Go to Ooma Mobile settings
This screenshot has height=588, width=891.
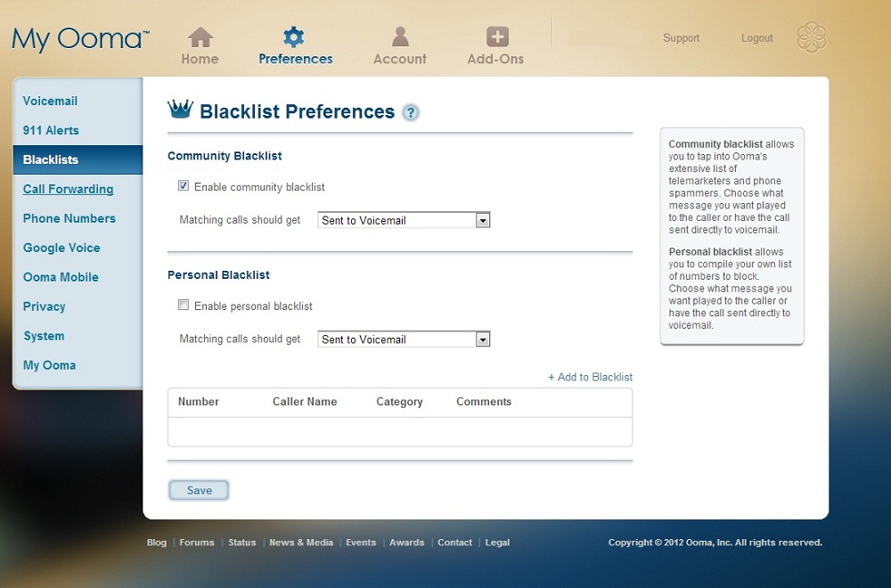61,277
